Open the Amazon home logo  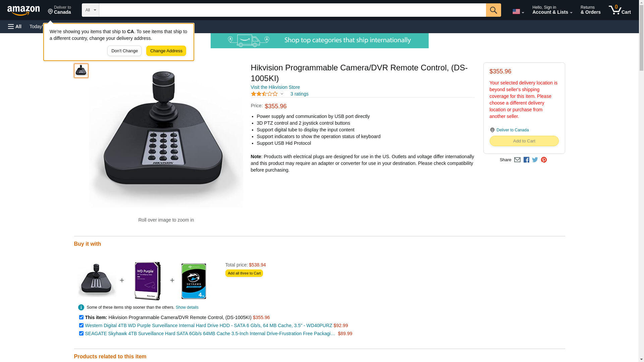(23, 10)
